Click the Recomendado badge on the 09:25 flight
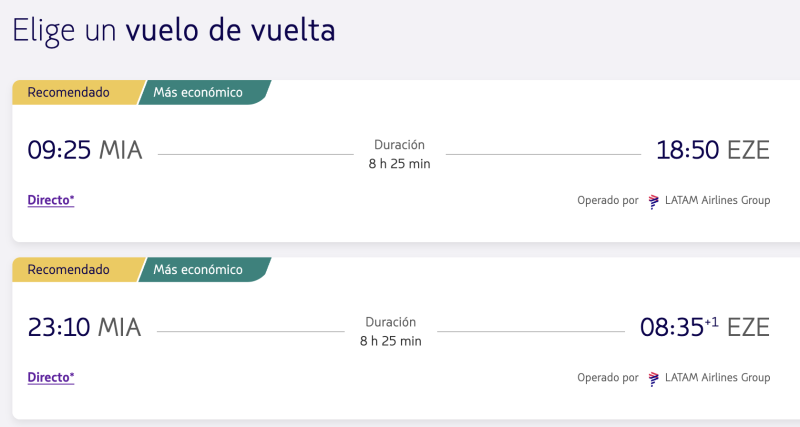Screen dimensions: 800x427 [x=68, y=93]
